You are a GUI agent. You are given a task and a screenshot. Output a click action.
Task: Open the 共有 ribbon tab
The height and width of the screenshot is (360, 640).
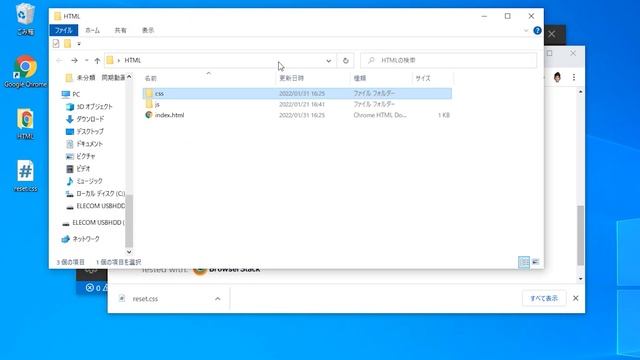point(120,30)
